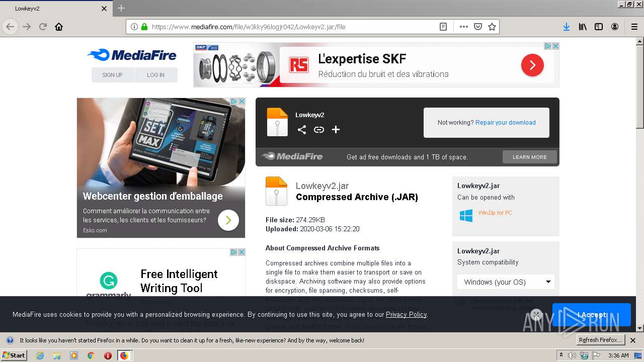
Task: Close the SKF banner ad
Action: pyautogui.click(x=555, y=46)
